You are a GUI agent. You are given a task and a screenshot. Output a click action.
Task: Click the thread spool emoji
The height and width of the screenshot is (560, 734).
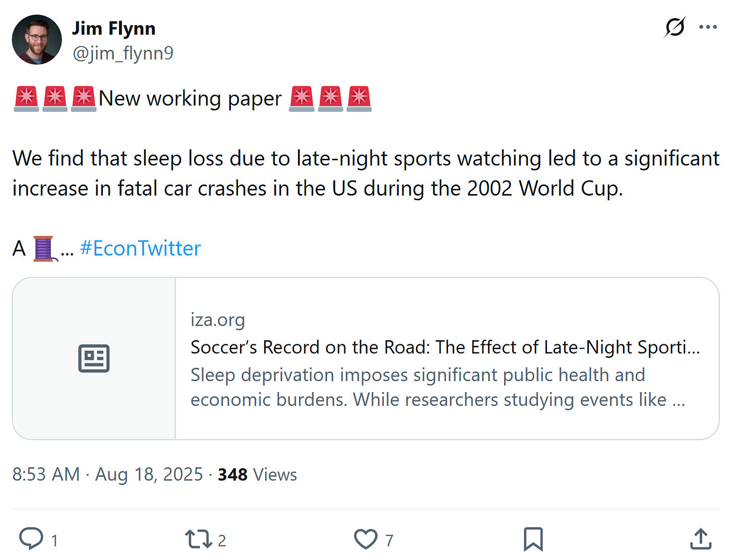[43, 248]
